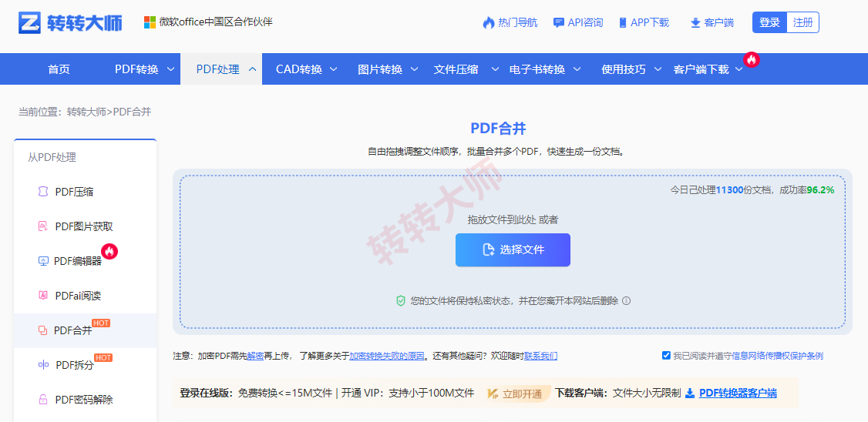Expand the 电子书转换 menu chevron
This screenshot has height=422, width=868.
[x=577, y=69]
